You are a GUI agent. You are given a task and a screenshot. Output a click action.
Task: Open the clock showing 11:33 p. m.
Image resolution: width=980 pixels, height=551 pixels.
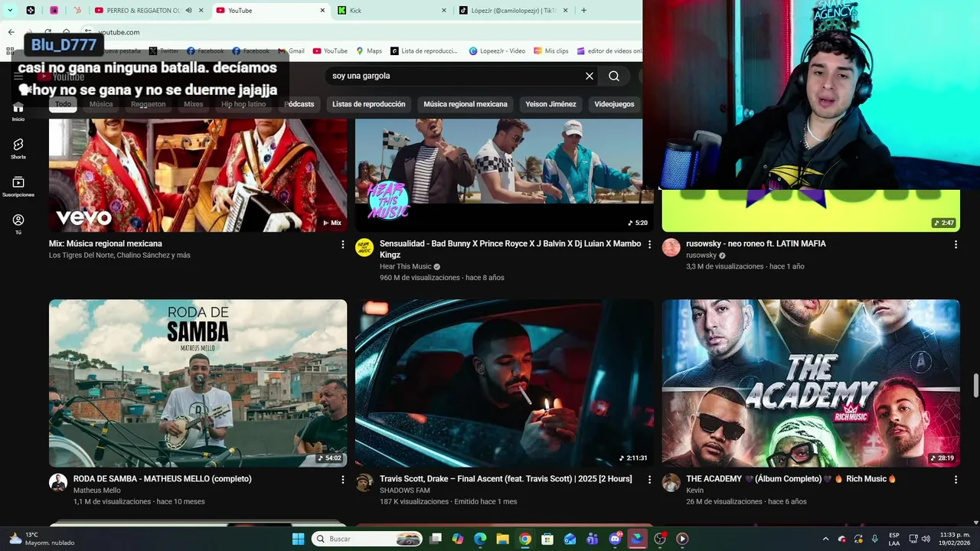(x=953, y=539)
